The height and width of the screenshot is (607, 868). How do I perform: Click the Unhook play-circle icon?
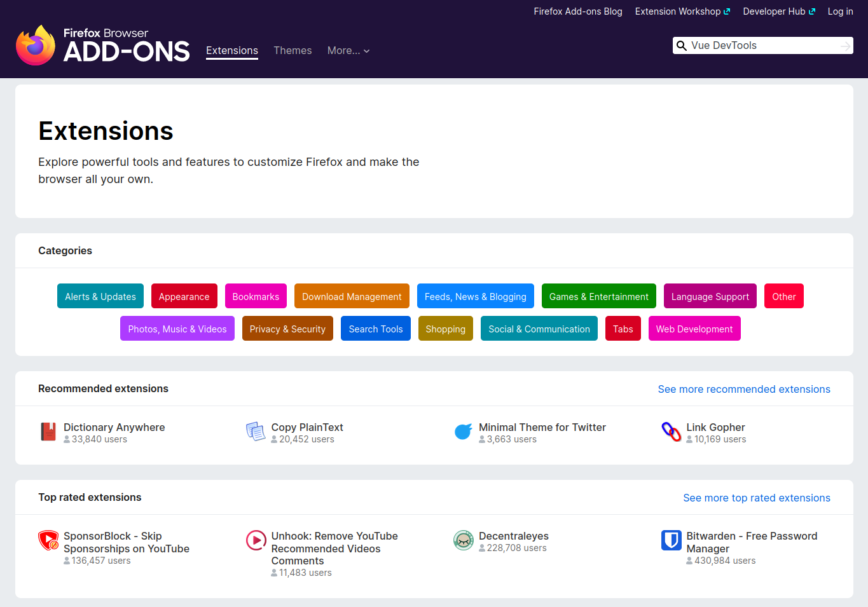pyautogui.click(x=256, y=540)
